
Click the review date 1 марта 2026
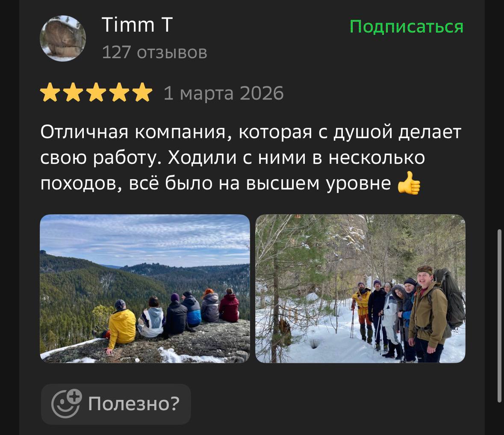tap(224, 93)
